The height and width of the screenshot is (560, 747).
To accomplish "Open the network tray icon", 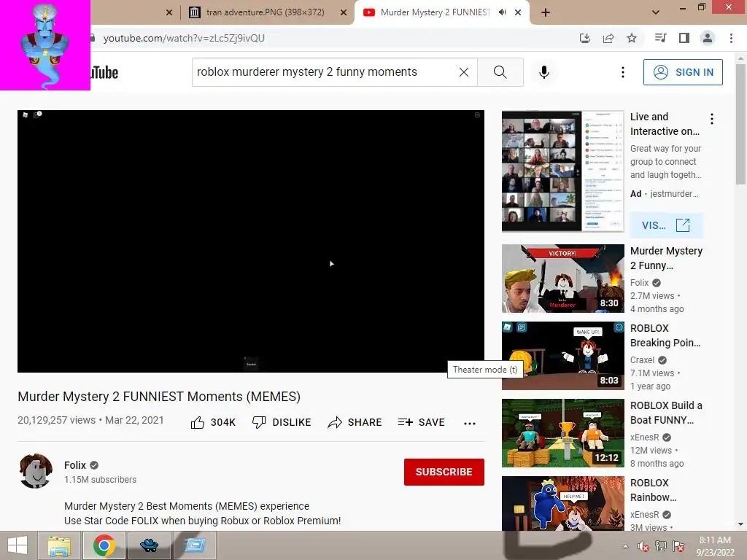I will (x=661, y=546).
